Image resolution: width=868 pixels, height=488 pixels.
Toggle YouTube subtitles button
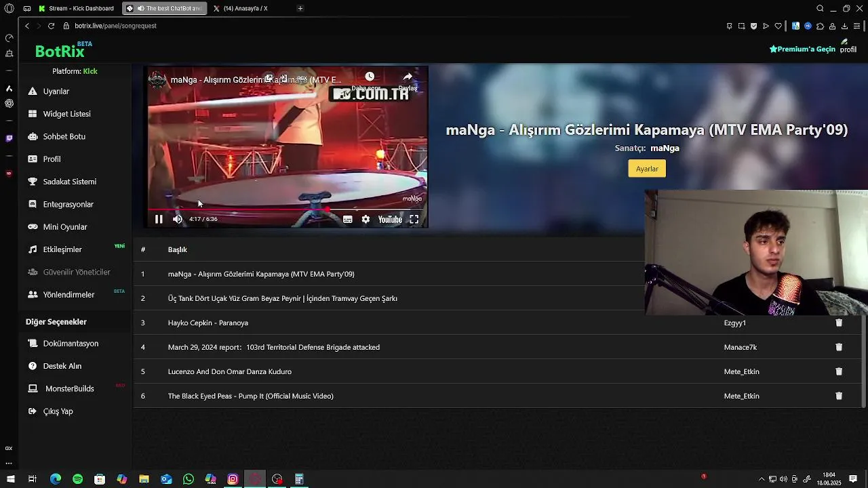click(347, 219)
